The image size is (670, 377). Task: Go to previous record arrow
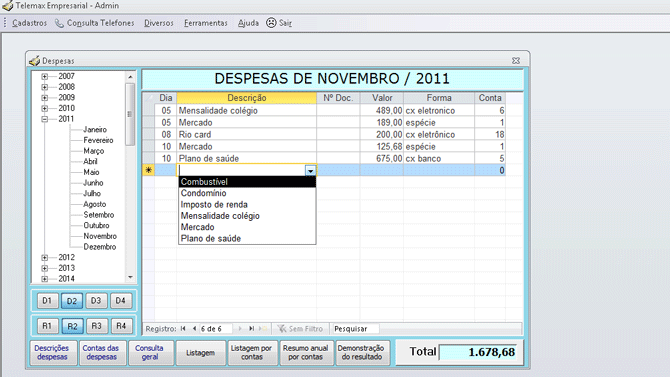click(x=194, y=329)
